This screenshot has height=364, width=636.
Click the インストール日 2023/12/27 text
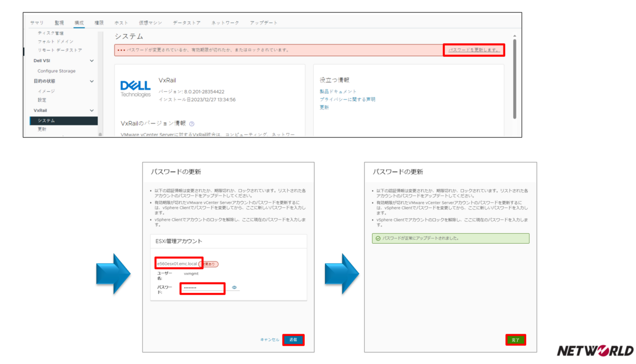pyautogui.click(x=197, y=99)
